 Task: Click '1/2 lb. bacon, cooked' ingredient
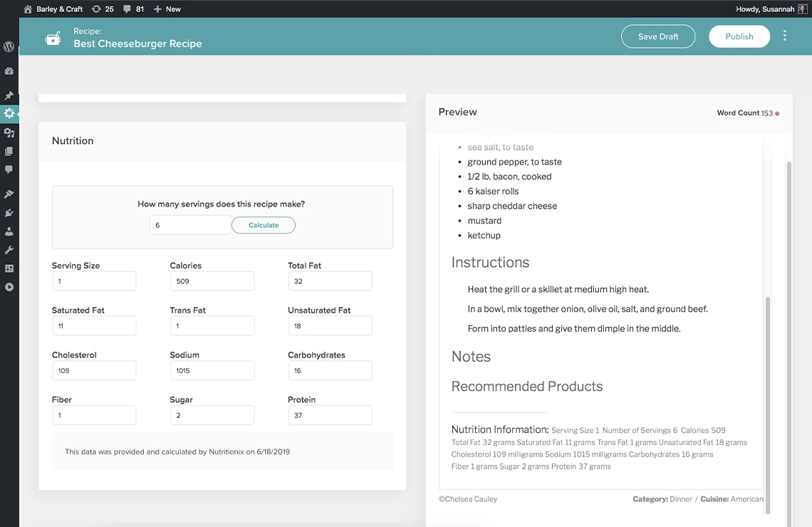pos(509,177)
